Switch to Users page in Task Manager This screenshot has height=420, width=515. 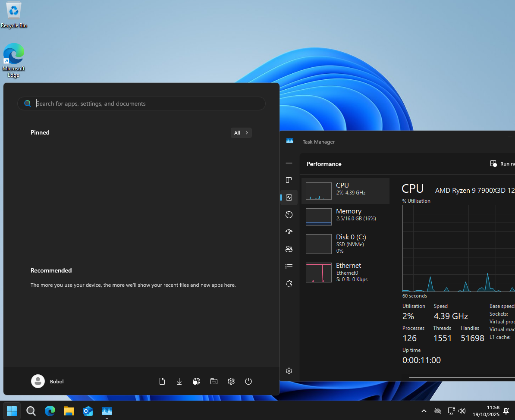point(289,249)
